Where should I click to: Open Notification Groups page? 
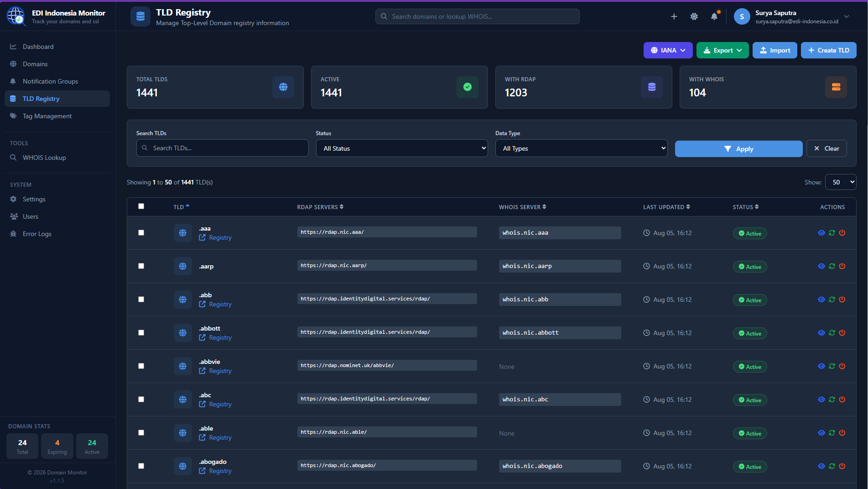point(57,81)
